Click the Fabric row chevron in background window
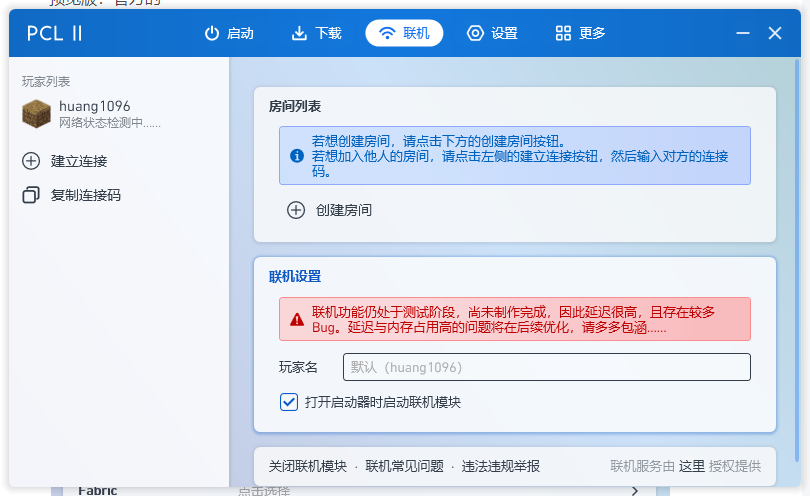This screenshot has height=496, width=810. click(x=635, y=490)
